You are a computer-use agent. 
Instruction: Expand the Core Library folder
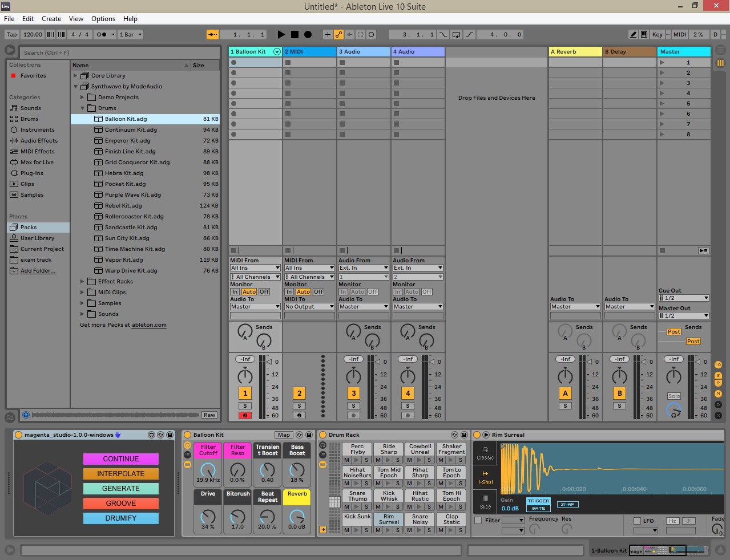[x=75, y=75]
